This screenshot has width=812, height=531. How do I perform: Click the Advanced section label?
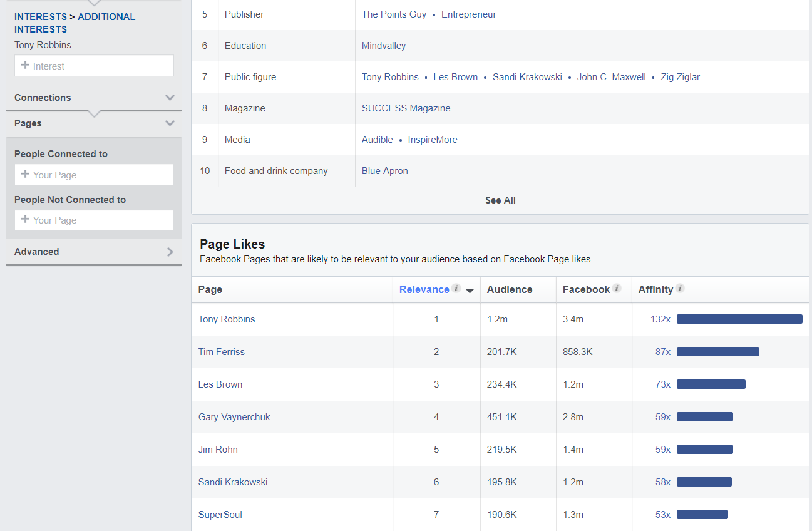[37, 252]
